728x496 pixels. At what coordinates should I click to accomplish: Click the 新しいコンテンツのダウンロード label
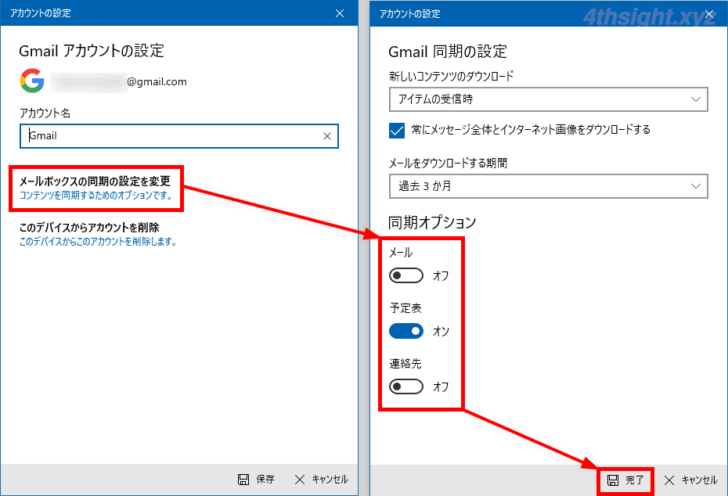pyautogui.click(x=451, y=76)
